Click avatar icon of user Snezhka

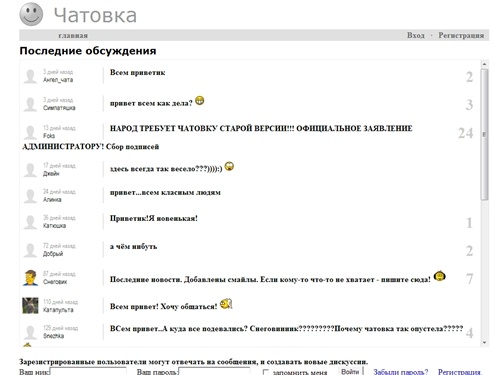[30, 332]
